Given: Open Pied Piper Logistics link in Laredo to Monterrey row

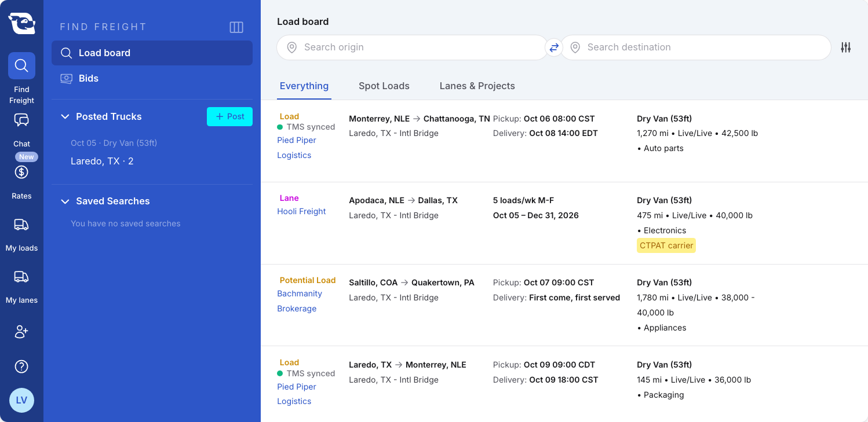Looking at the screenshot, I should pos(297,394).
